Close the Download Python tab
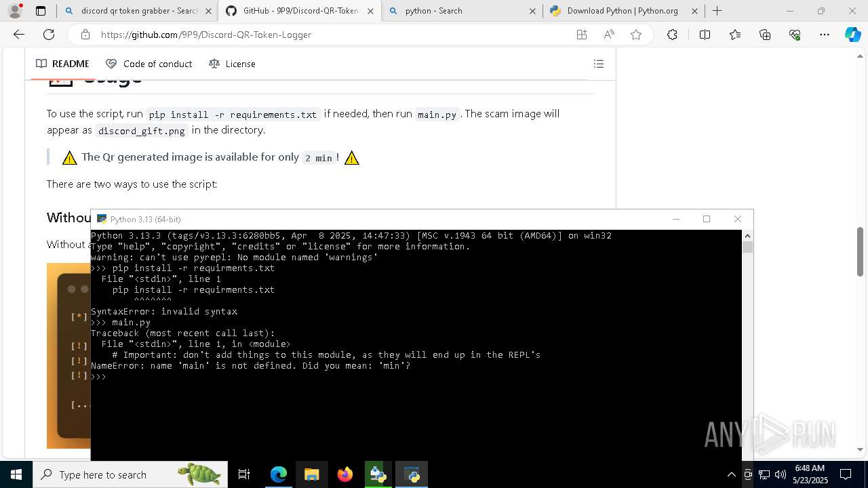Image resolution: width=868 pixels, height=488 pixels. 694,11
